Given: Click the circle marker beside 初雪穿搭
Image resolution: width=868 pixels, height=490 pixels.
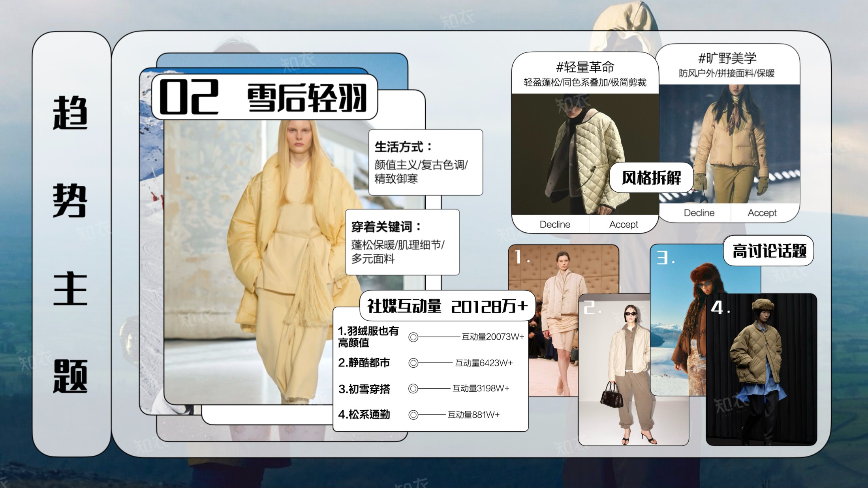Looking at the screenshot, I should tap(413, 389).
